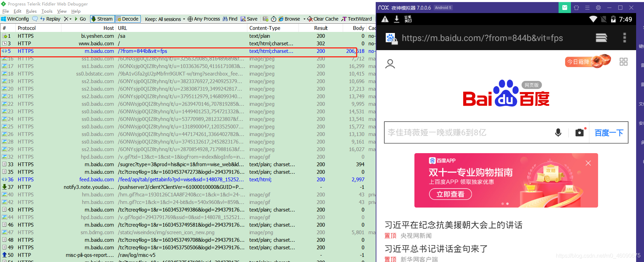Tap the microphone voice search icon
Viewport: 644px width, 262px height.
pyautogui.click(x=558, y=133)
